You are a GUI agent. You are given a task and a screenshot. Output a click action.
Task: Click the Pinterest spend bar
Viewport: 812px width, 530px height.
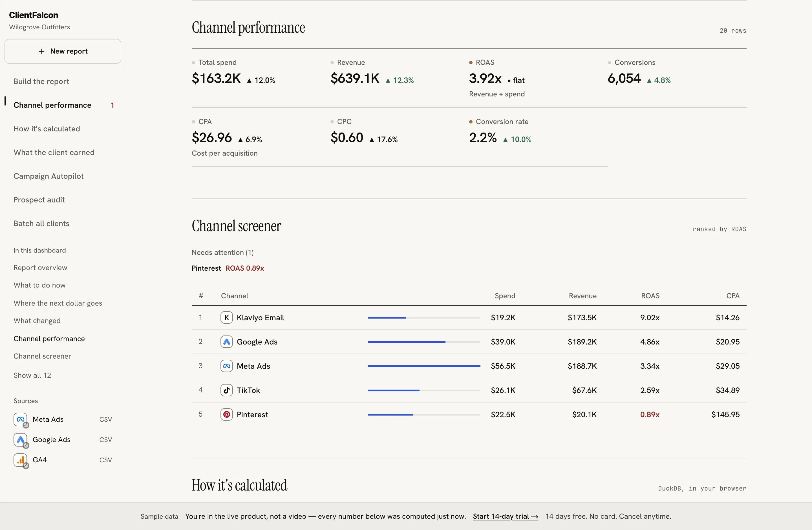(424, 414)
